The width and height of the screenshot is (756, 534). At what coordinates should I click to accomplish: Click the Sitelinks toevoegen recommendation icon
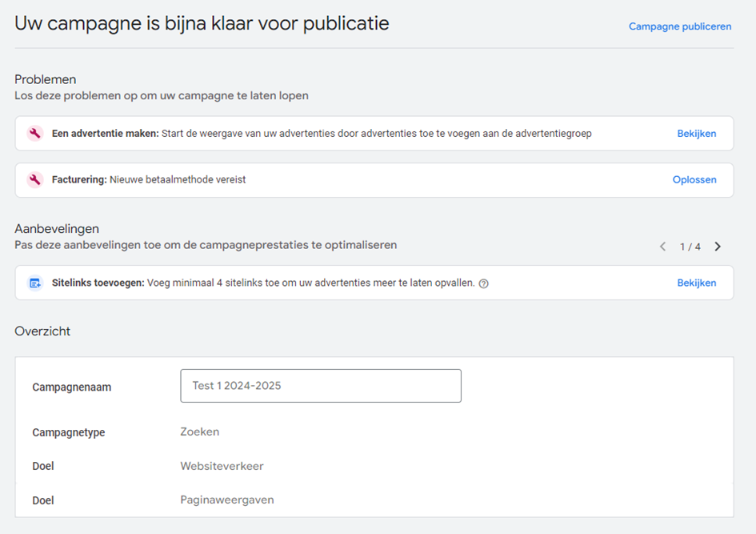pyautogui.click(x=34, y=283)
